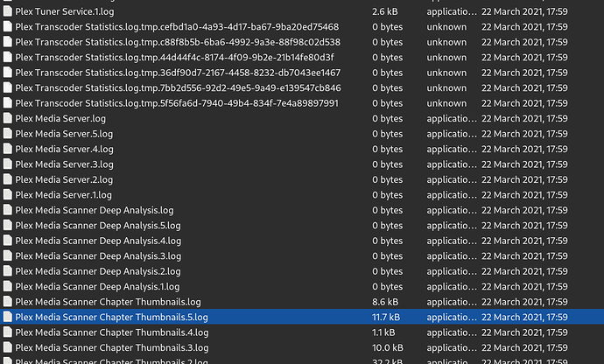Click file icon of Plex Media Server.3.log
Image resolution: width=604 pixels, height=364 pixels.
click(x=7, y=164)
